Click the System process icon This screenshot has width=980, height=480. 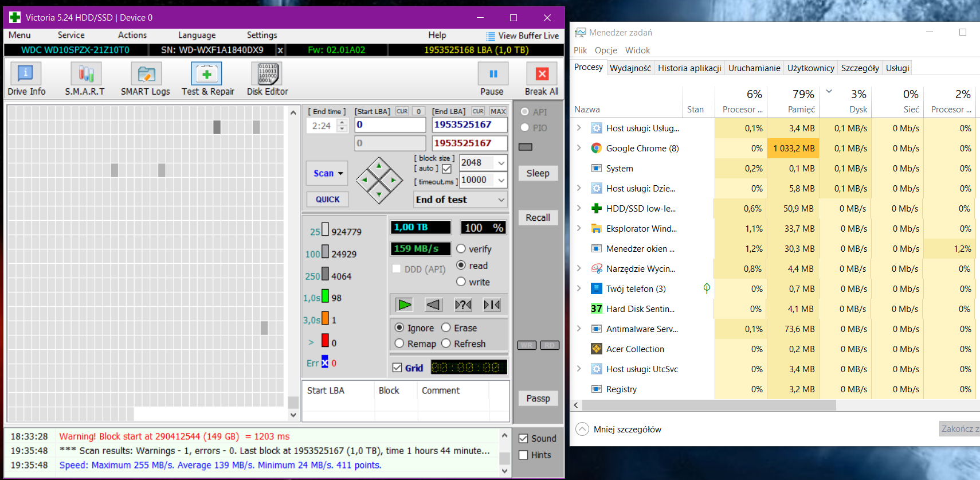point(597,168)
